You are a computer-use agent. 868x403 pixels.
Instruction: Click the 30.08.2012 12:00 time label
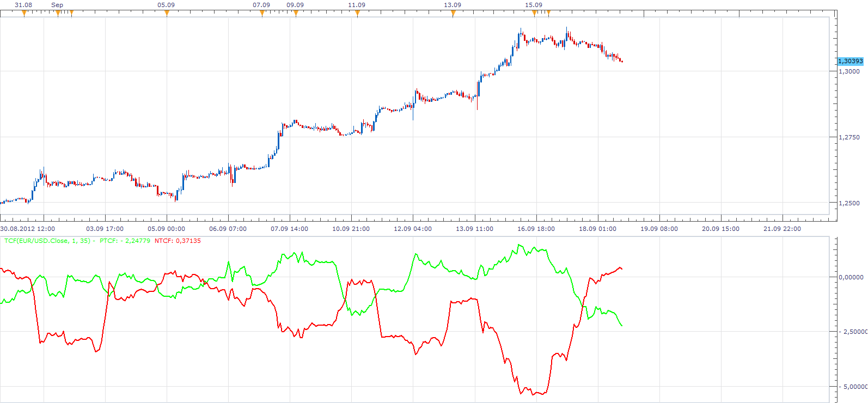click(x=27, y=229)
